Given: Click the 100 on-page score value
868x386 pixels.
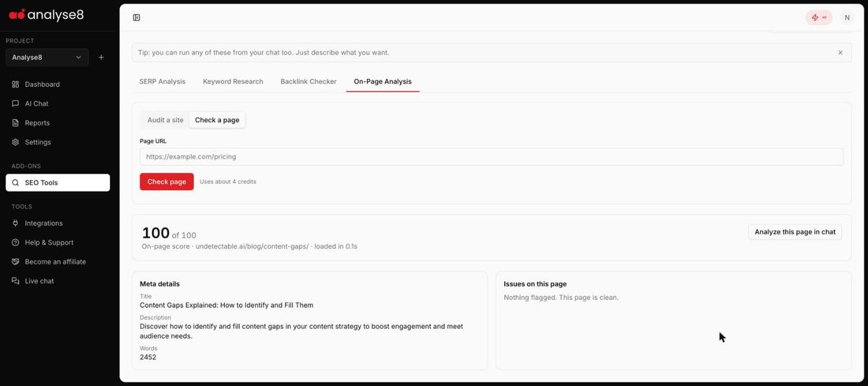Looking at the screenshot, I should [156, 233].
